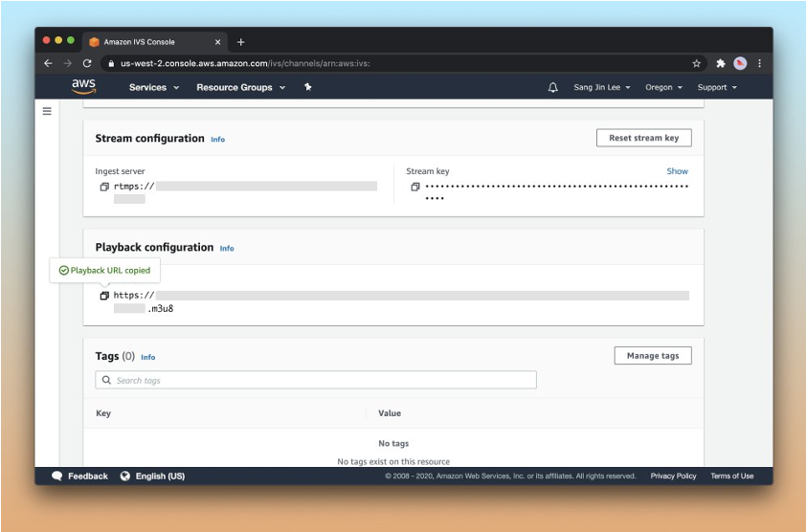
Task: Click the browser forward arrow
Action: pyautogui.click(x=67, y=63)
